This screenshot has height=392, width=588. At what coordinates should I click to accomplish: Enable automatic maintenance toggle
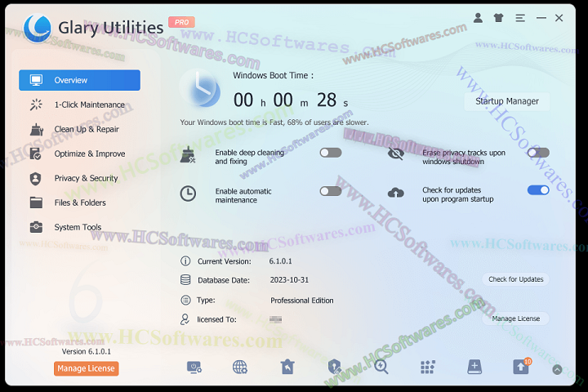(x=331, y=191)
